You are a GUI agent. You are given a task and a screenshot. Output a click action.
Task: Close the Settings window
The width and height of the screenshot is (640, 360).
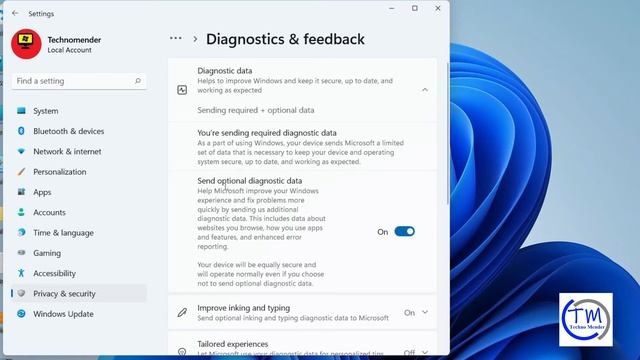click(x=438, y=8)
